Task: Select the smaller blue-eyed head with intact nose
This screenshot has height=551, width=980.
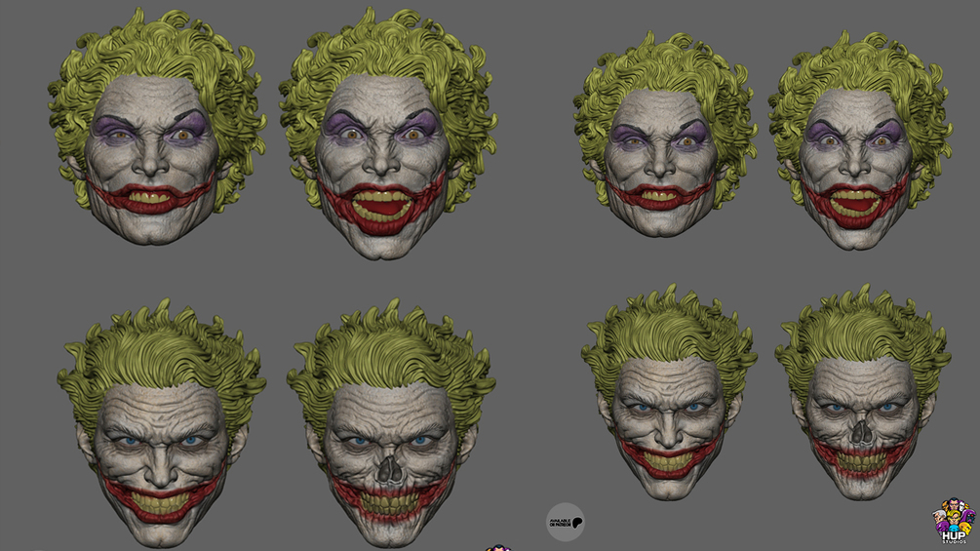Action: (x=669, y=392)
